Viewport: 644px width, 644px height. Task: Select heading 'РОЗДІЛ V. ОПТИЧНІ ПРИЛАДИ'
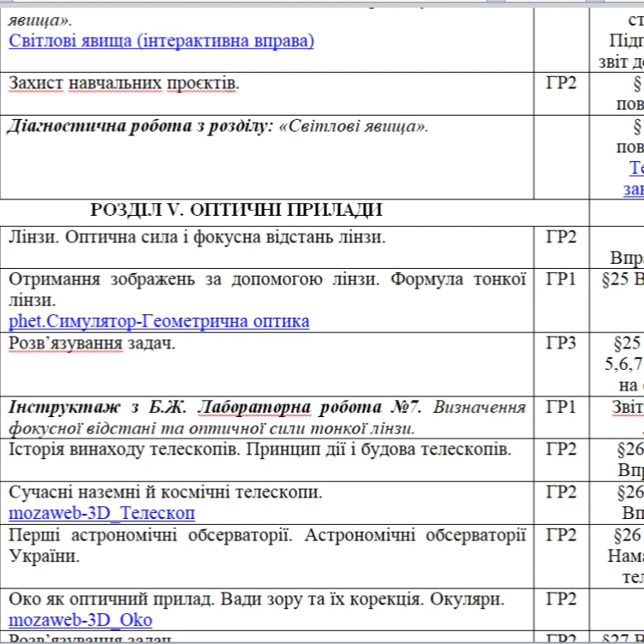tap(236, 210)
